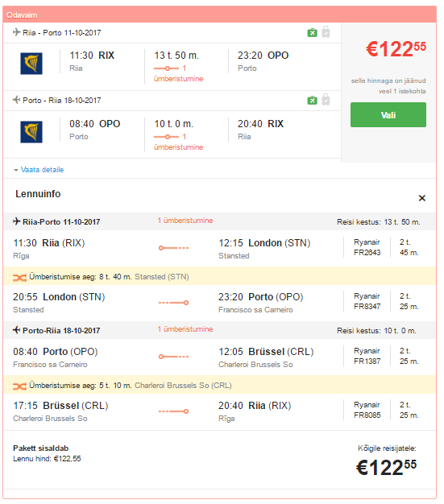Click the transfer icon at Stansted layover
444x504 pixels.
(x=19, y=278)
